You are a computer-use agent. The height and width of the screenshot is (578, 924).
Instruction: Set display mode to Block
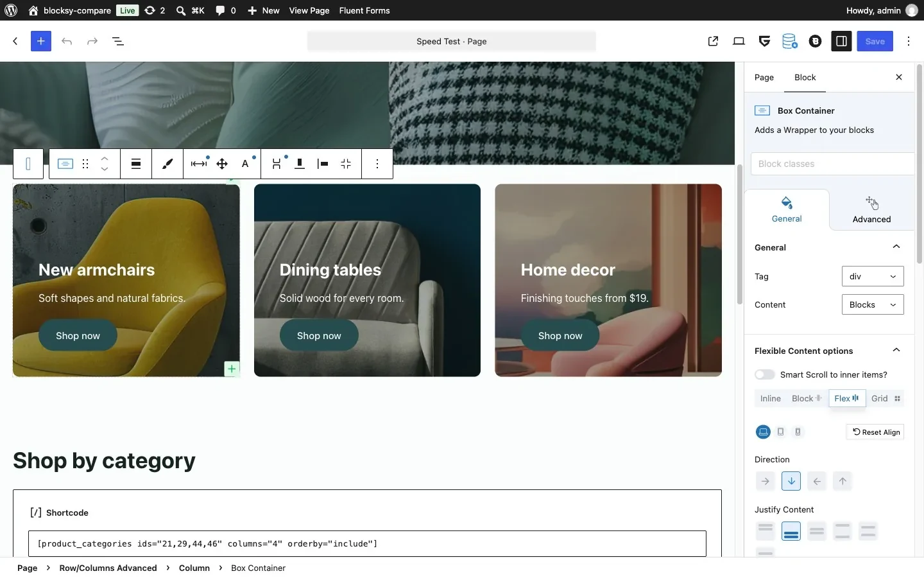pyautogui.click(x=807, y=399)
